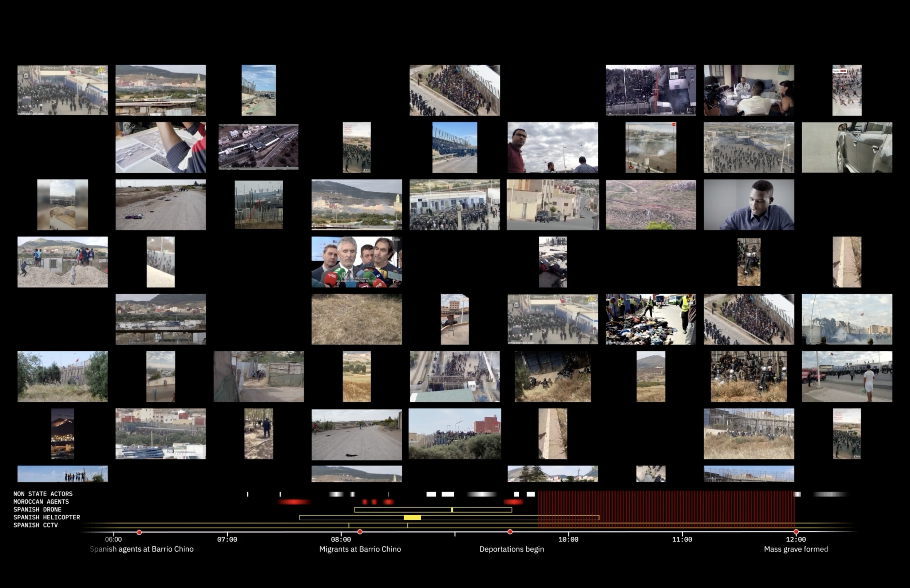Select the MOROCCAN AGENTS track label
Image resolution: width=910 pixels, height=588 pixels.
click(41, 502)
